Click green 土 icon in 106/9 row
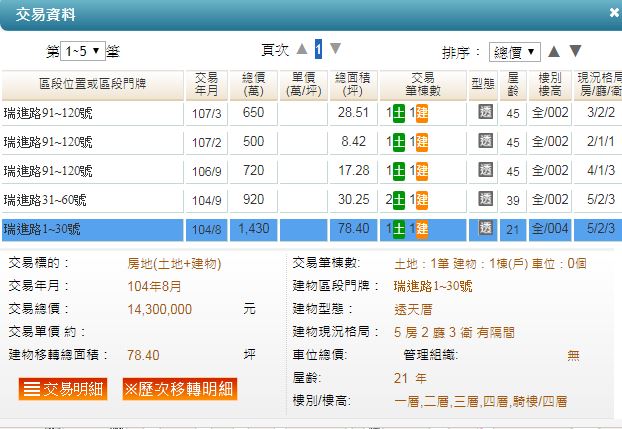622x429 pixels. (x=399, y=171)
